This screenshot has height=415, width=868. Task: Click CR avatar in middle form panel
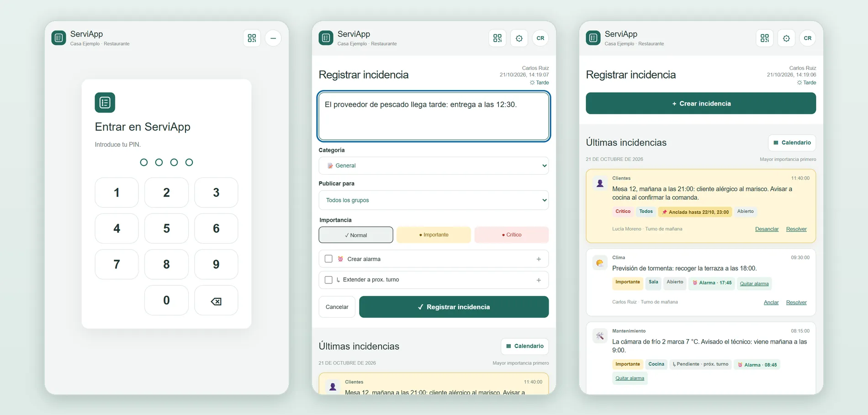click(x=540, y=38)
